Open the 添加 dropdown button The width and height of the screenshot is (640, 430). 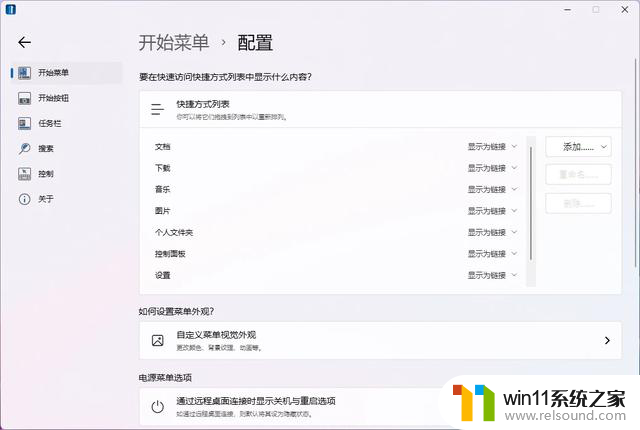click(x=578, y=147)
